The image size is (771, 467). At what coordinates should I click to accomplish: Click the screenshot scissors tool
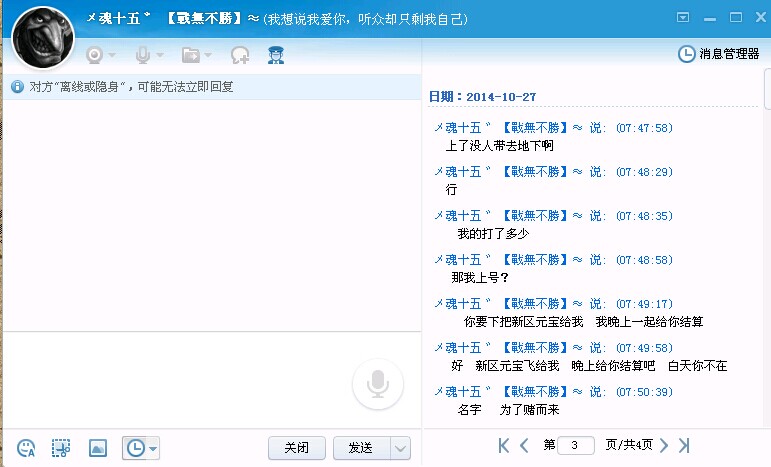click(62, 448)
